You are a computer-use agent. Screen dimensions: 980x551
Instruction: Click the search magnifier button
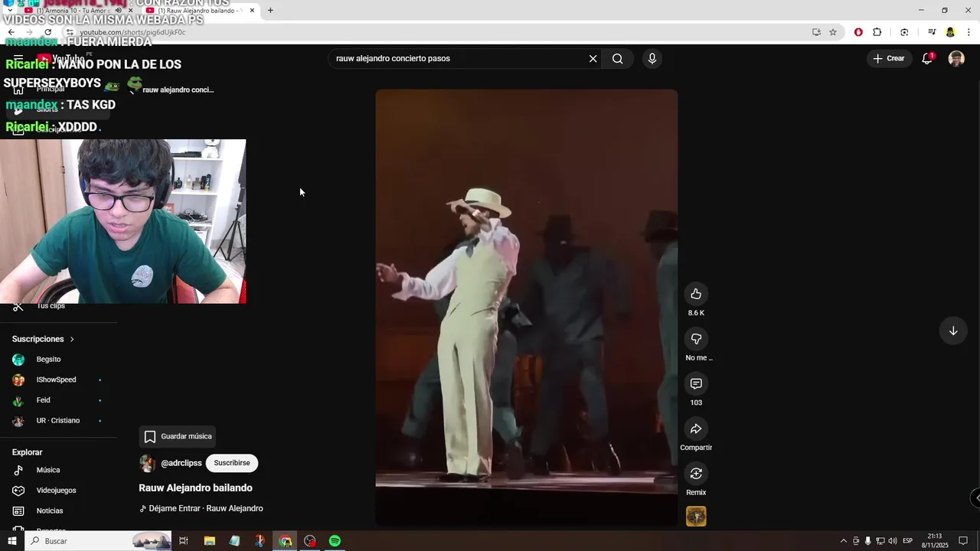coord(618,59)
